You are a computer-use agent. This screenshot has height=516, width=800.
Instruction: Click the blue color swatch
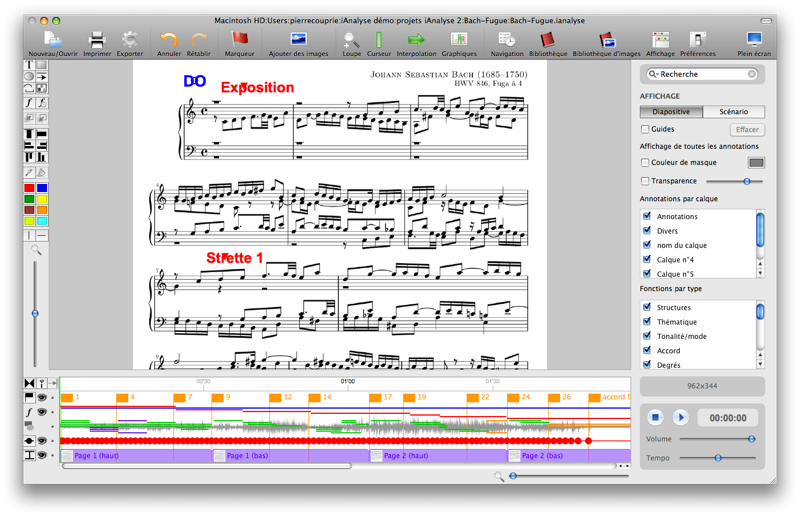(x=42, y=188)
